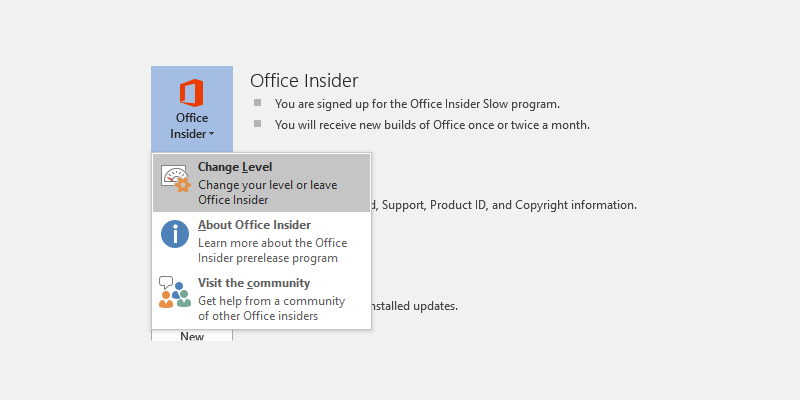Image resolution: width=800 pixels, height=400 pixels.
Task: Click the partially visible New button
Action: coord(192,337)
